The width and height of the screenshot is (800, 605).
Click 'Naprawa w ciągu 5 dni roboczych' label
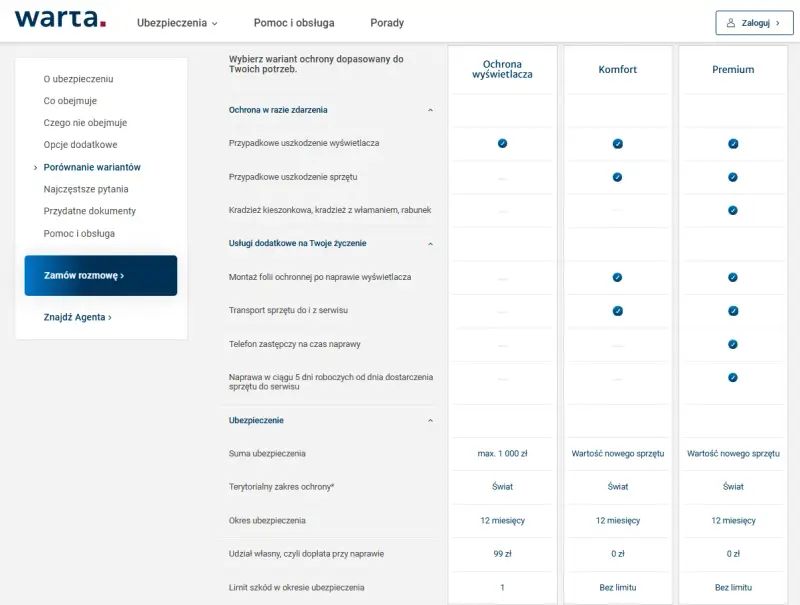click(331, 382)
